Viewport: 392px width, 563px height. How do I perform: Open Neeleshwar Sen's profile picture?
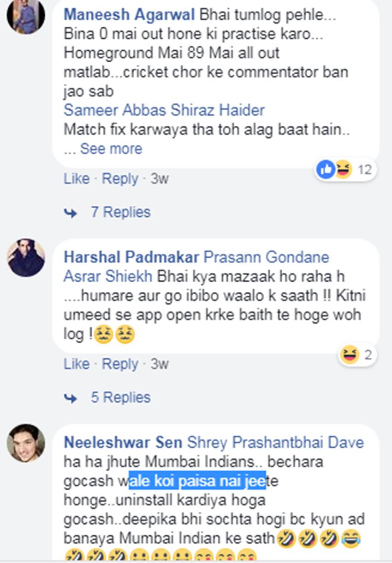[x=26, y=443]
